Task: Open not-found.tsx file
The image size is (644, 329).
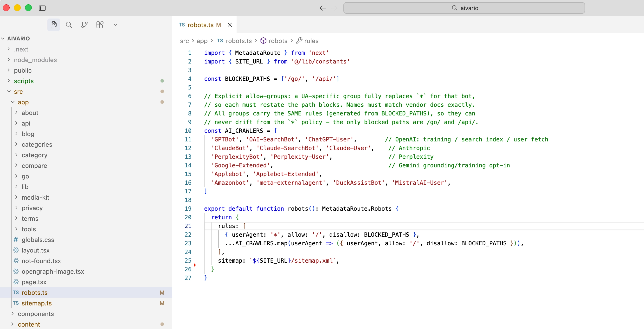Action: coord(86,261)
